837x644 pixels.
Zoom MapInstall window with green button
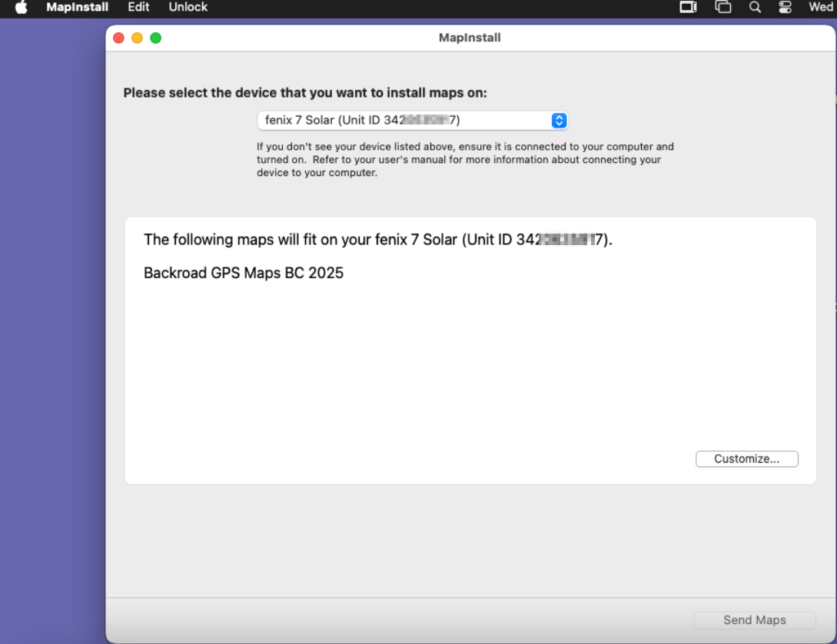point(156,38)
